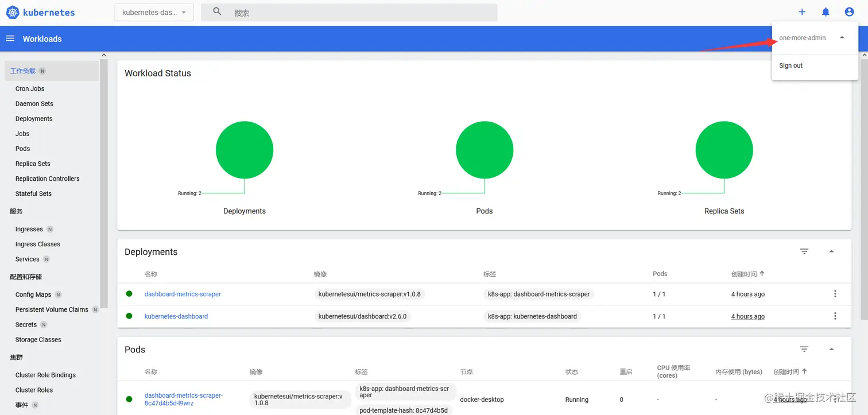The height and width of the screenshot is (415, 868).
Task: Click sort arrow on Deployments creation time column
Action: (x=762, y=274)
